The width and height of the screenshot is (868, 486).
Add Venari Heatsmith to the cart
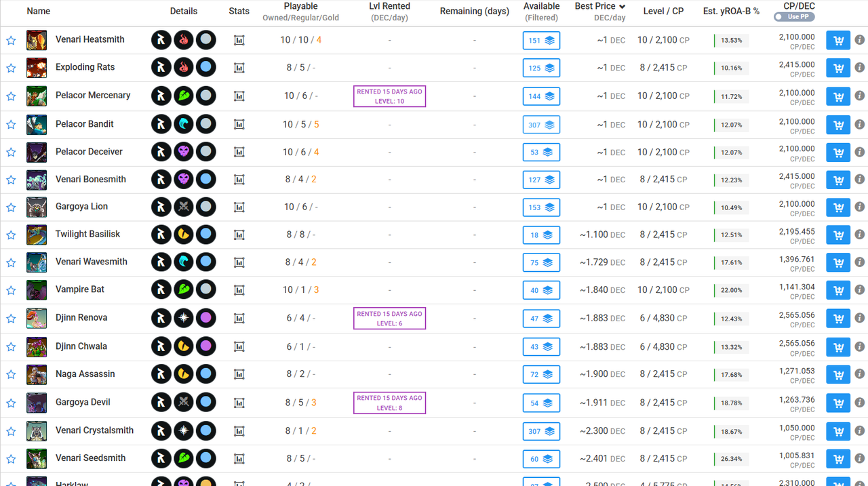pos(838,41)
